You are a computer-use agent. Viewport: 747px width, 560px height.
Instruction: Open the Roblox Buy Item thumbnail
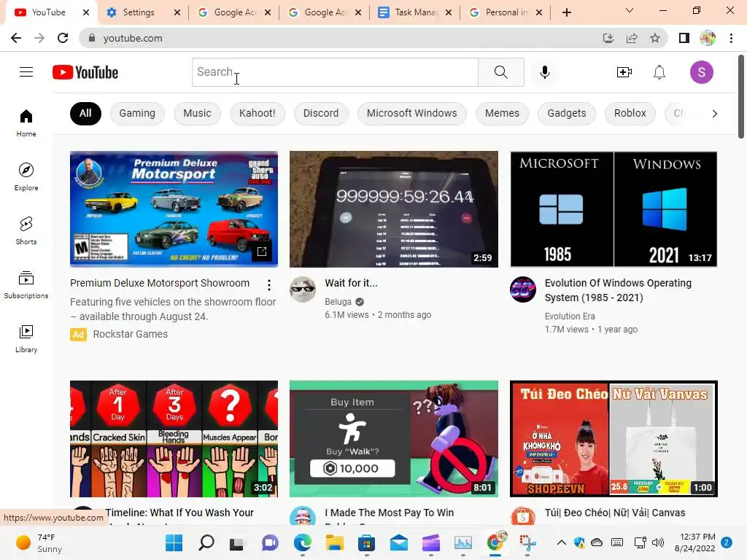pos(394,438)
